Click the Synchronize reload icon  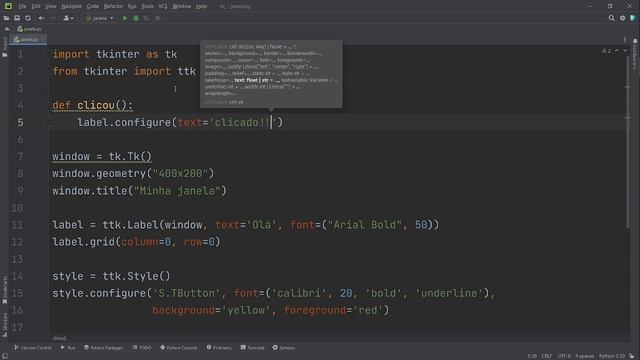tap(28, 18)
